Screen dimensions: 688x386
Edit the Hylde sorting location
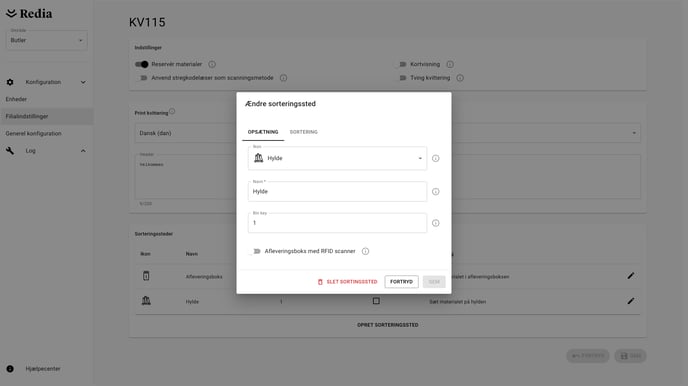[631, 301]
